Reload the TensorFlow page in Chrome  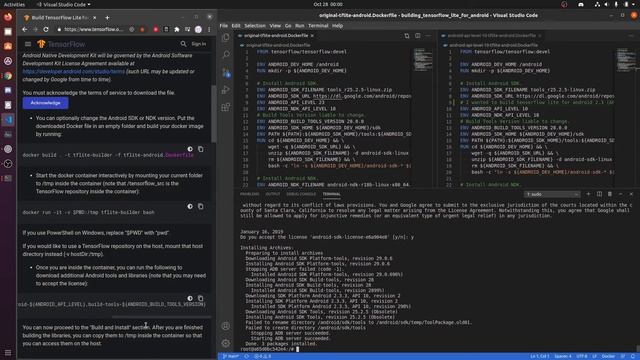tap(46, 29)
